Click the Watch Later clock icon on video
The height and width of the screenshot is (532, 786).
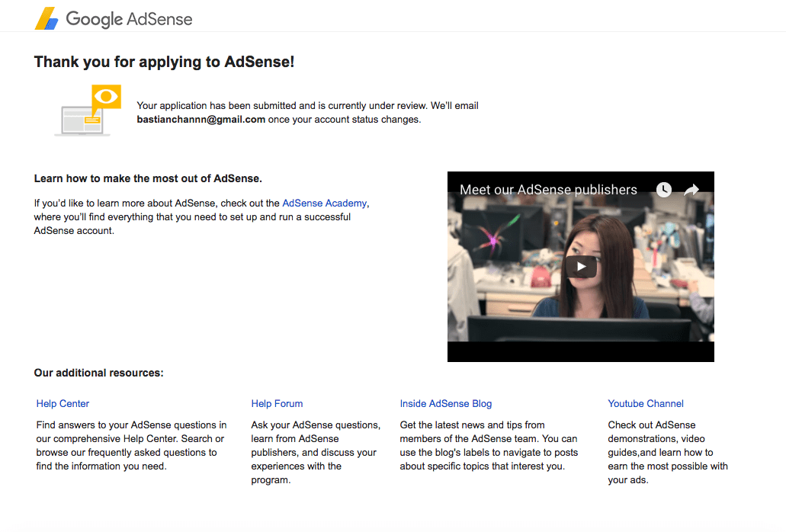[664, 189]
